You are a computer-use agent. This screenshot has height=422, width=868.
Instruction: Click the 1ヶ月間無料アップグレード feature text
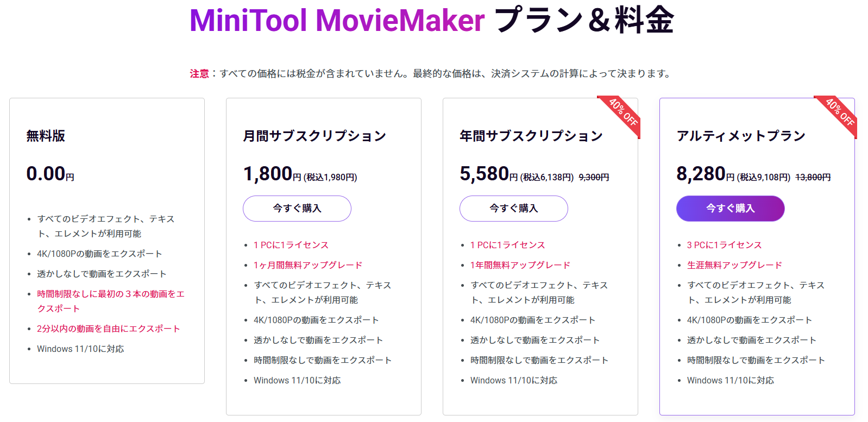(x=307, y=265)
